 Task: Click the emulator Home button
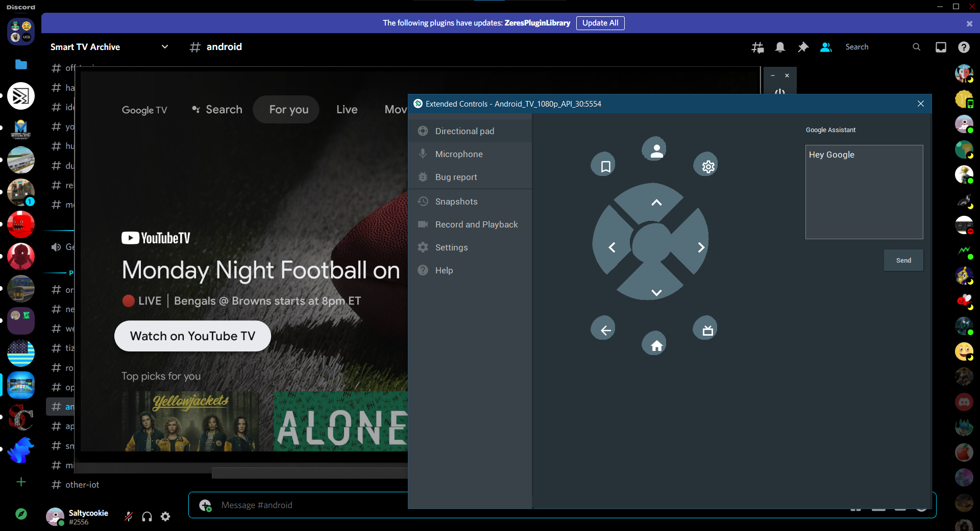pyautogui.click(x=656, y=345)
